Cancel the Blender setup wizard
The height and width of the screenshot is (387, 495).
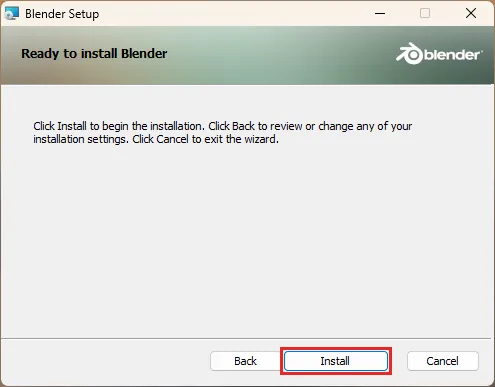click(x=443, y=361)
